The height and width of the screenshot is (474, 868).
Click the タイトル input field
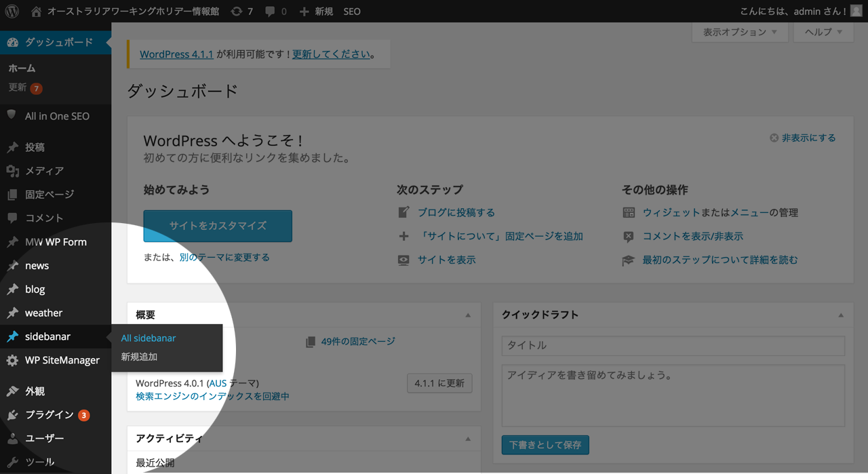(673, 345)
